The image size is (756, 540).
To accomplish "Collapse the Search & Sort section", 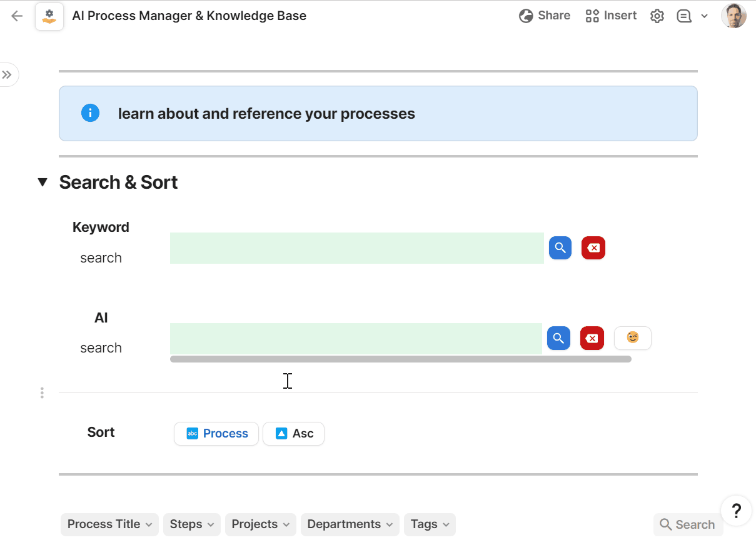I will tap(43, 182).
